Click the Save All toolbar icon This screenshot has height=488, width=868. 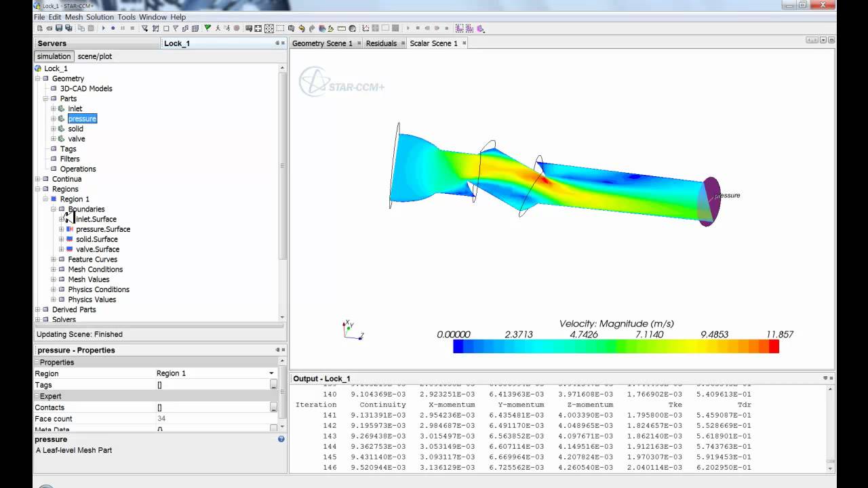click(x=68, y=28)
